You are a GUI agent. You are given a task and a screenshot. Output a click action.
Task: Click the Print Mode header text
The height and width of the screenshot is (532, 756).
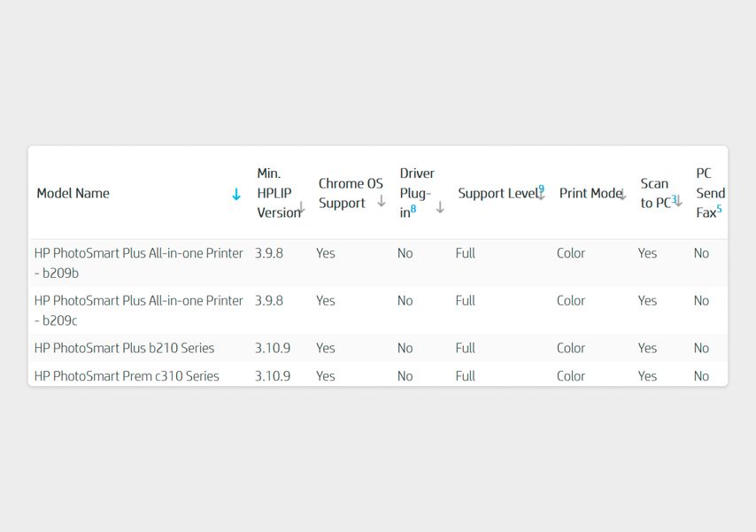(x=590, y=193)
